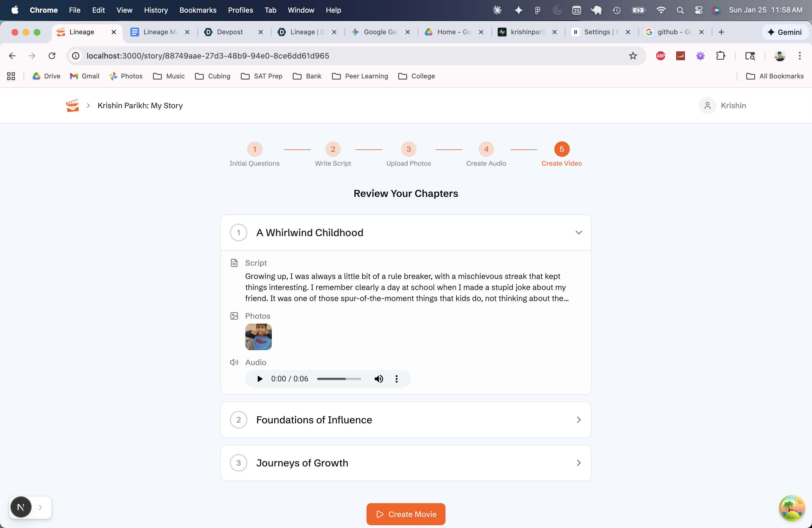Reload the current page
Image resolution: width=812 pixels, height=528 pixels.
(52, 56)
